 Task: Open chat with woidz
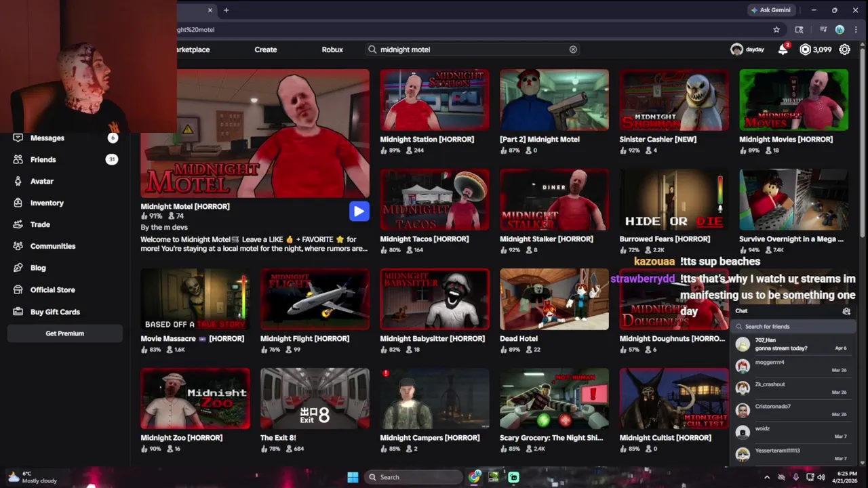coord(791,432)
